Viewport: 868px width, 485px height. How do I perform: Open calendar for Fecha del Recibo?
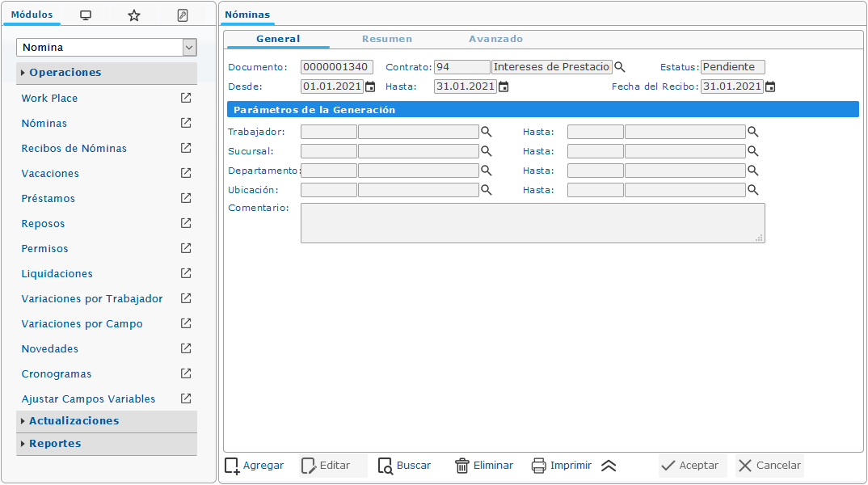click(x=770, y=86)
